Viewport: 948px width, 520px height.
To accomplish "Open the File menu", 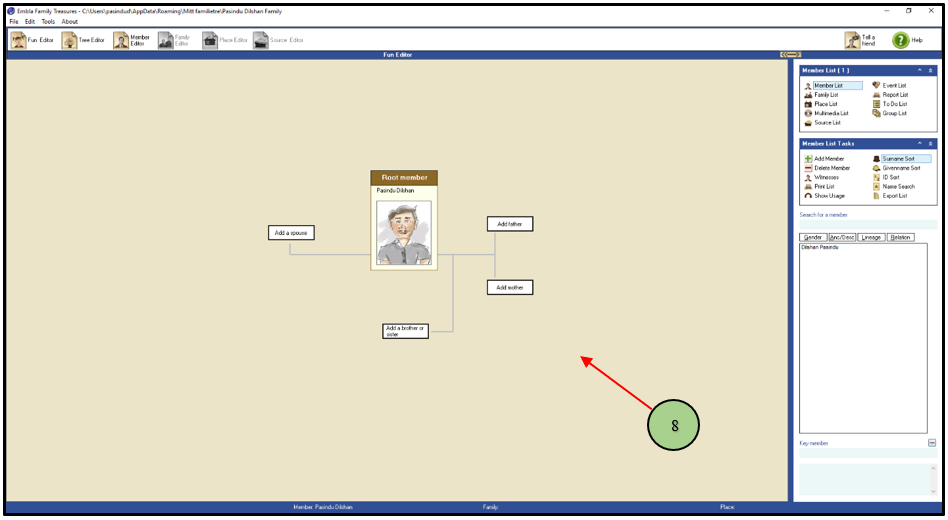I will pyautogui.click(x=14, y=21).
